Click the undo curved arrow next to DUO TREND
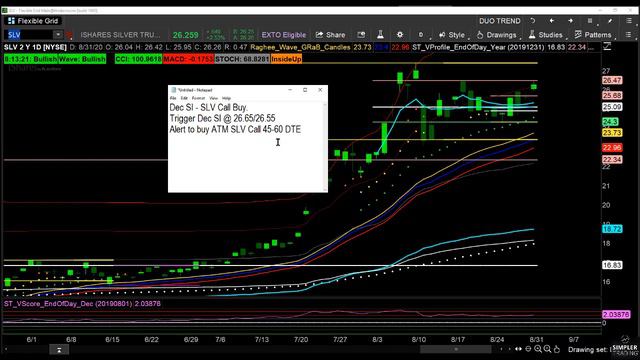 533,21
